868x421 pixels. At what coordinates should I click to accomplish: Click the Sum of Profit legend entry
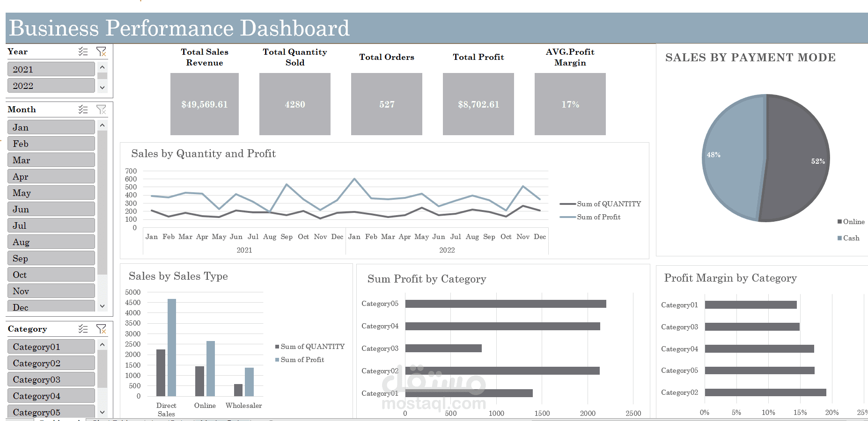pyautogui.click(x=598, y=217)
